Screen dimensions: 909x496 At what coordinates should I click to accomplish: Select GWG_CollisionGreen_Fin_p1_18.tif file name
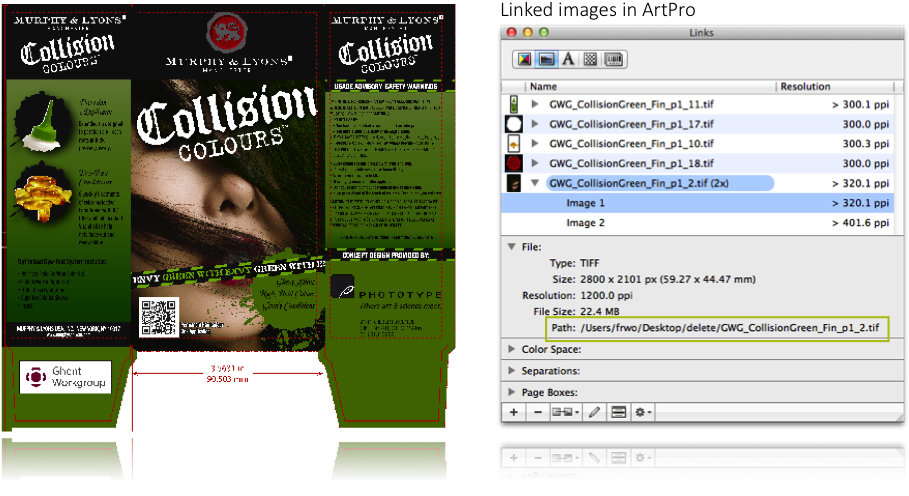coord(631,163)
